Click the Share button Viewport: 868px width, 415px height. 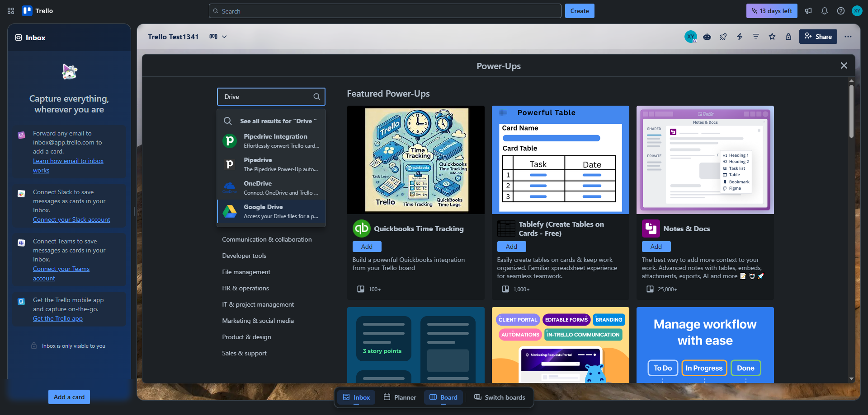[818, 37]
